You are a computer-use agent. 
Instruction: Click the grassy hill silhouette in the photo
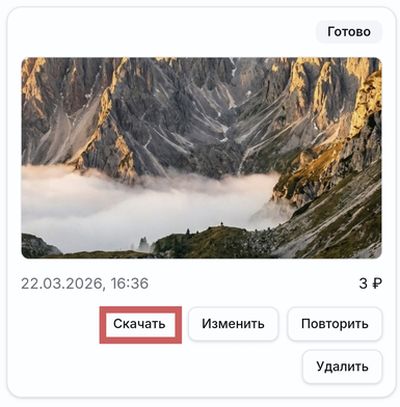(x=213, y=242)
